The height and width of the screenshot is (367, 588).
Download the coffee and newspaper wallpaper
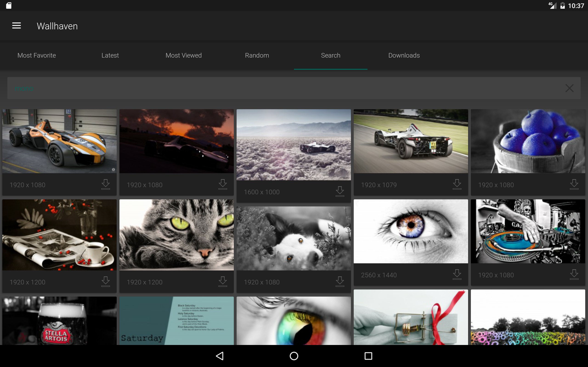(105, 282)
